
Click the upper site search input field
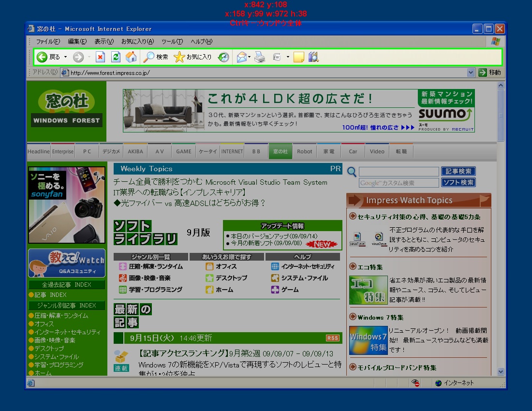pyautogui.click(x=399, y=171)
